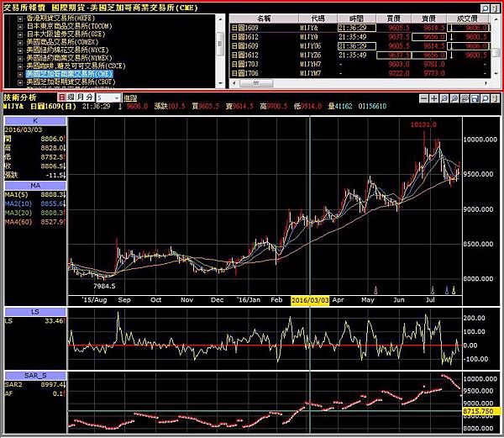Select the 月 monthly period toggle
Screen dimensions: 504x438
tap(80, 98)
